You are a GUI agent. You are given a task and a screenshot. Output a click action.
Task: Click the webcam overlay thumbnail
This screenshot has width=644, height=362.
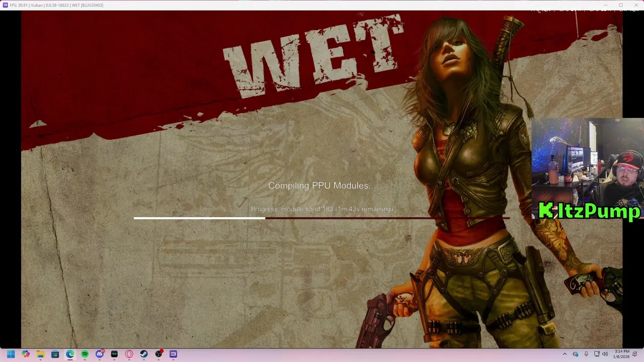(x=588, y=168)
